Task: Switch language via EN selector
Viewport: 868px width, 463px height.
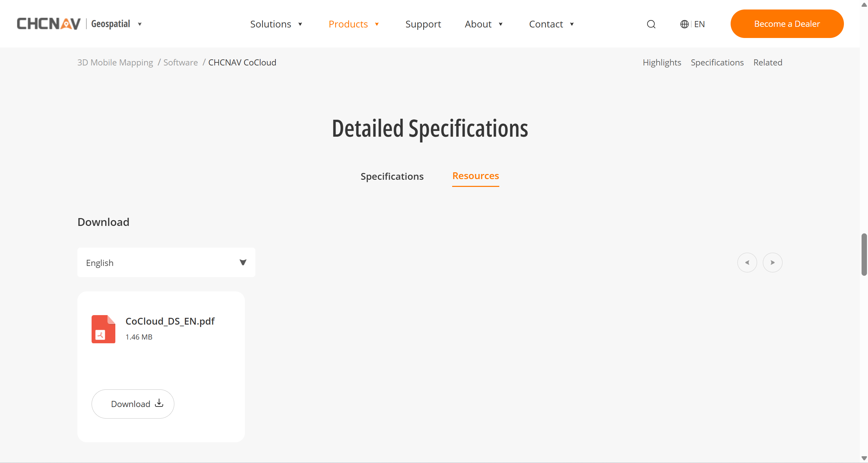Action: coord(699,24)
